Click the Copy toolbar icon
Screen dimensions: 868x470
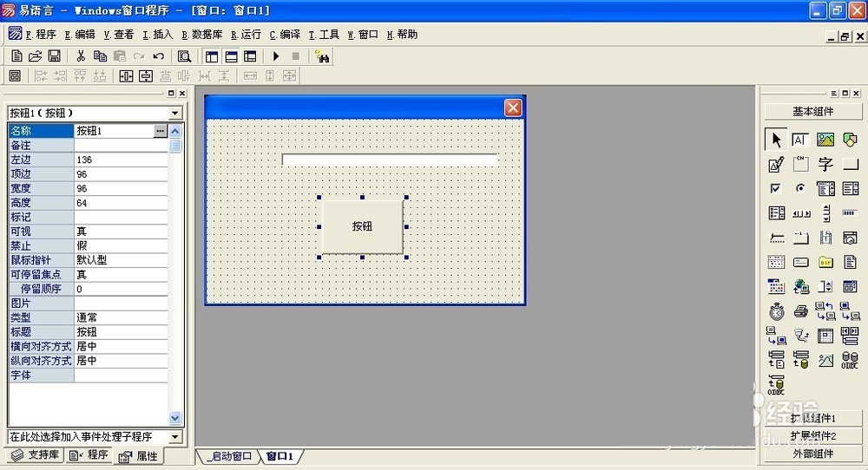(x=100, y=55)
